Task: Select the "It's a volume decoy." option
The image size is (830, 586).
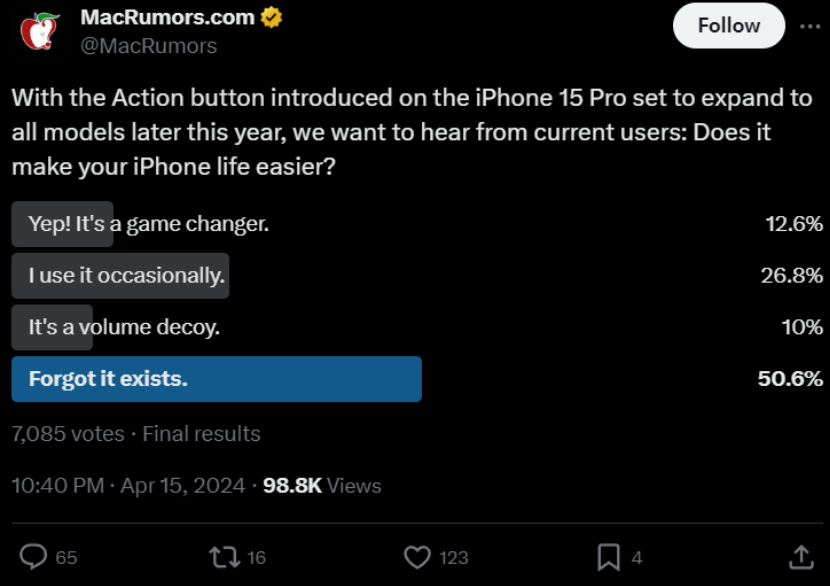Action: click(x=123, y=327)
